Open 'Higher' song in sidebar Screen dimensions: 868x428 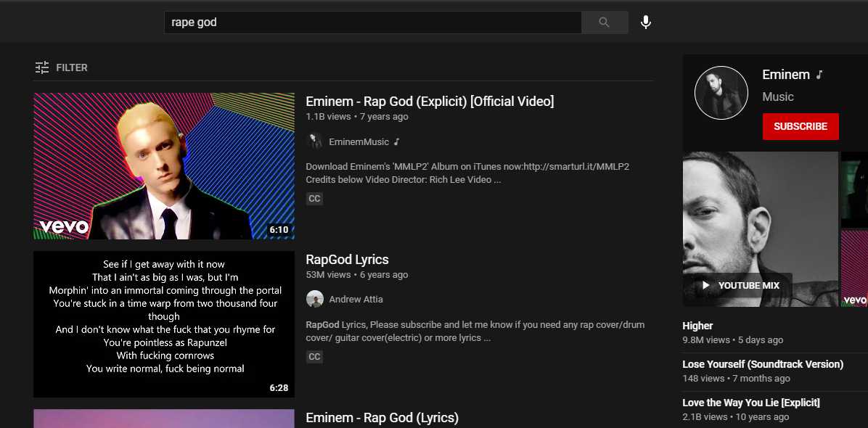pos(697,326)
